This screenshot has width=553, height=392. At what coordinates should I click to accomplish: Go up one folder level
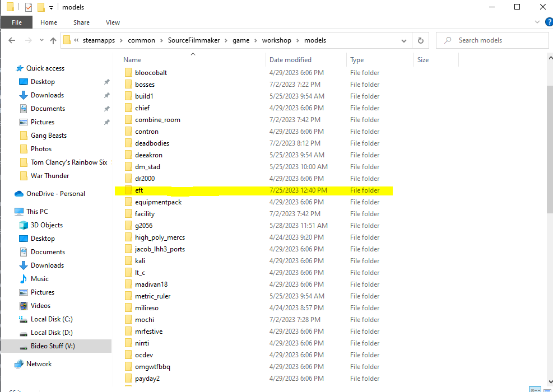[53, 40]
